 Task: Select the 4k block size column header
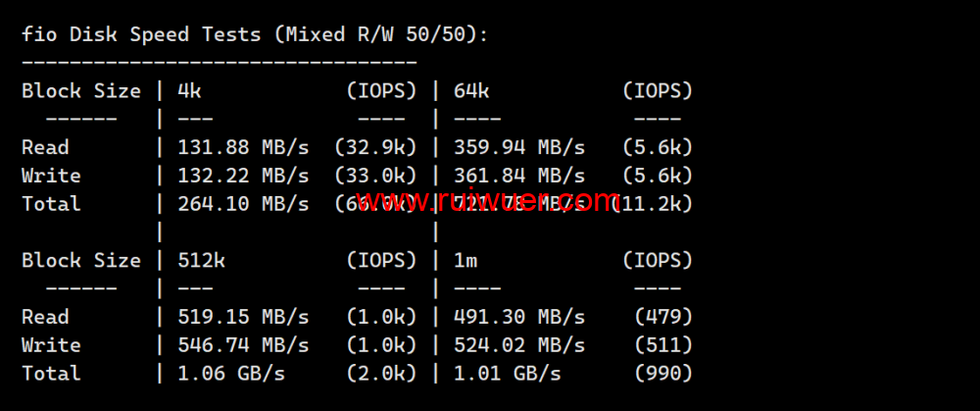click(x=189, y=91)
